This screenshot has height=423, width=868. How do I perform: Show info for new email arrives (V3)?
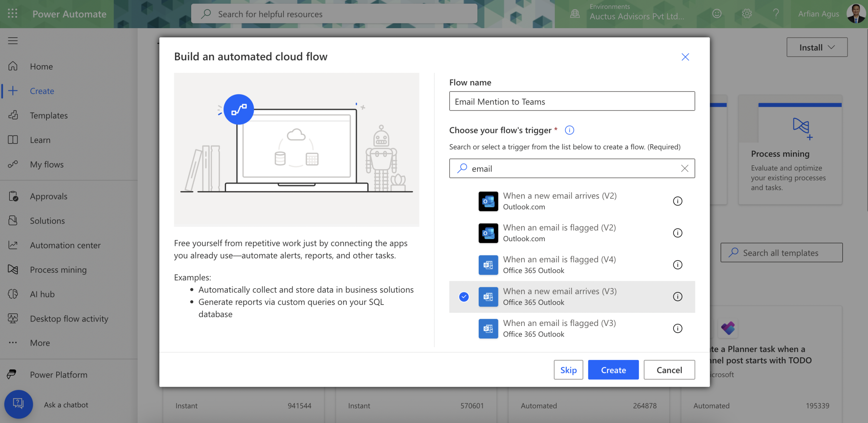coord(677,297)
